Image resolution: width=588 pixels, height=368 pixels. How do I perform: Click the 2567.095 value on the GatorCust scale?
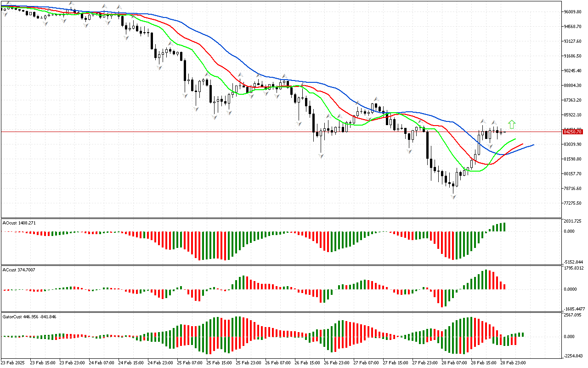[x=572, y=316]
